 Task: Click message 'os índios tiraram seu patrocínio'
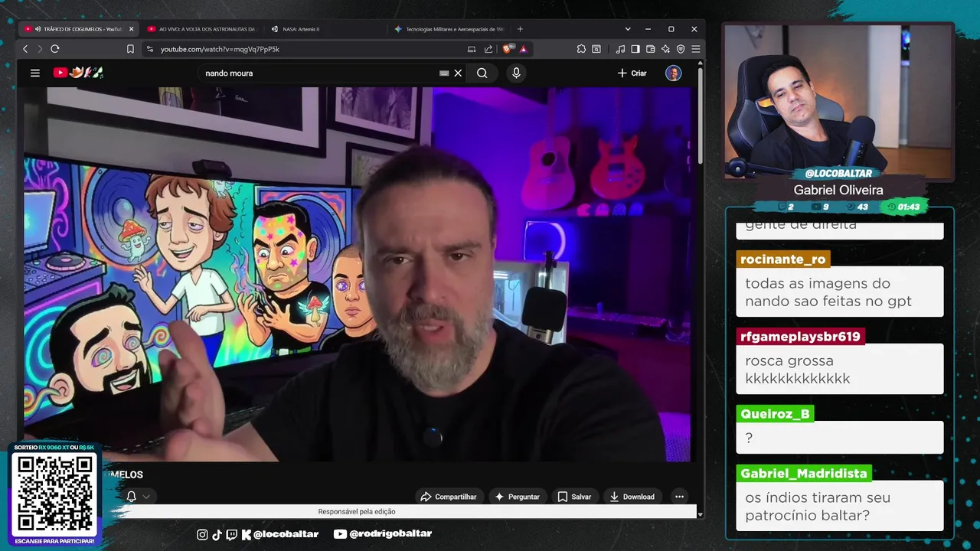839,506
